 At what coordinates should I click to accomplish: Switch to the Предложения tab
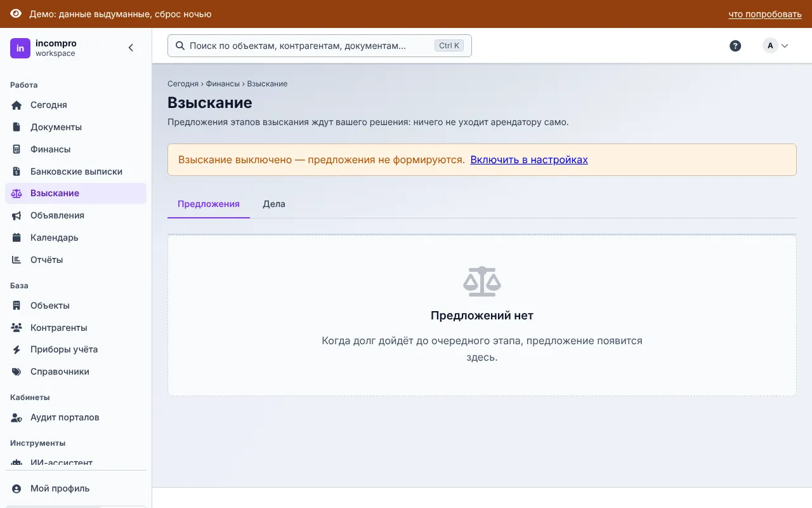click(x=209, y=204)
